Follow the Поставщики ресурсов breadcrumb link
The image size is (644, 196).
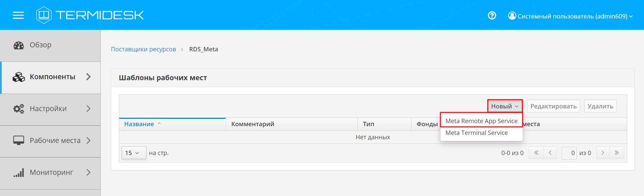tap(143, 49)
